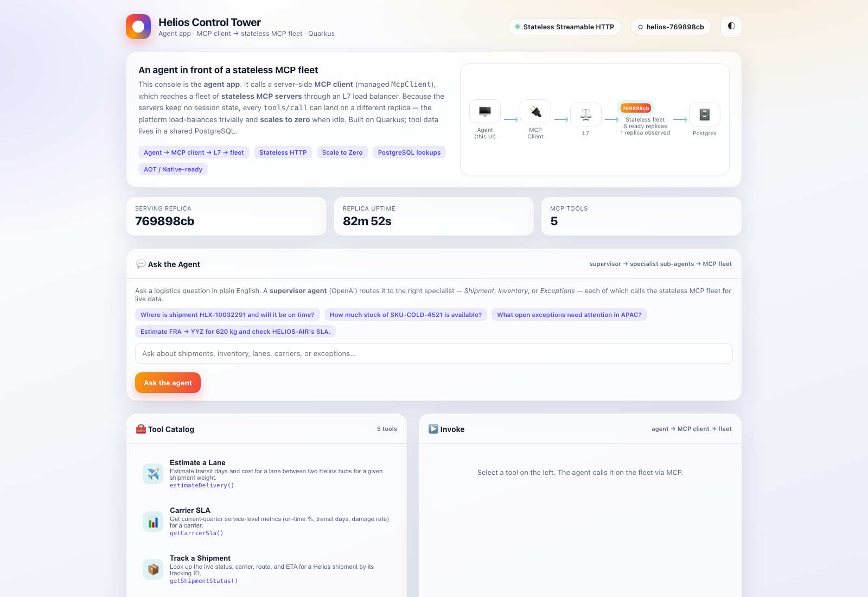
Task: Click the Serving Replica value 769898cb
Action: pyautogui.click(x=164, y=221)
